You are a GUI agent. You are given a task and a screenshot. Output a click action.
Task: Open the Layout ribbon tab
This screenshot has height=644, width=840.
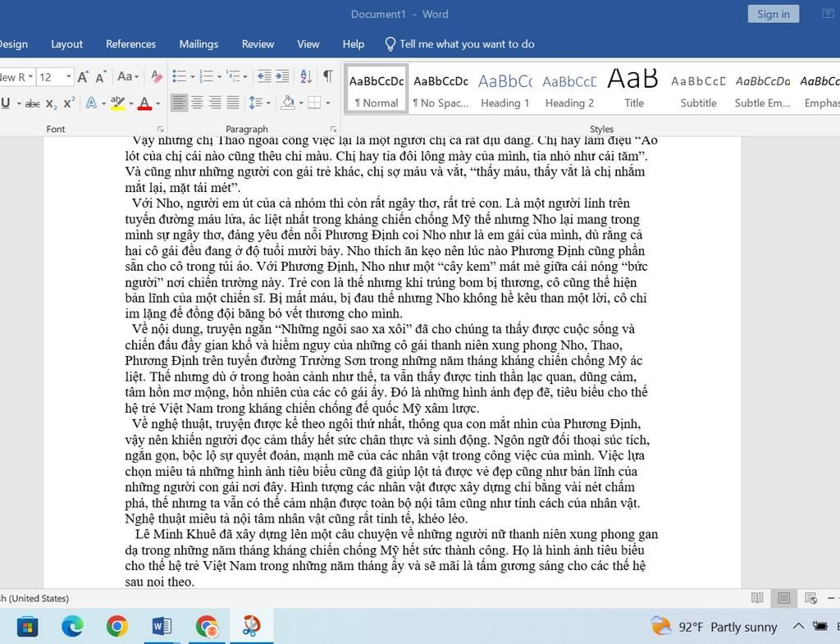pyautogui.click(x=67, y=44)
